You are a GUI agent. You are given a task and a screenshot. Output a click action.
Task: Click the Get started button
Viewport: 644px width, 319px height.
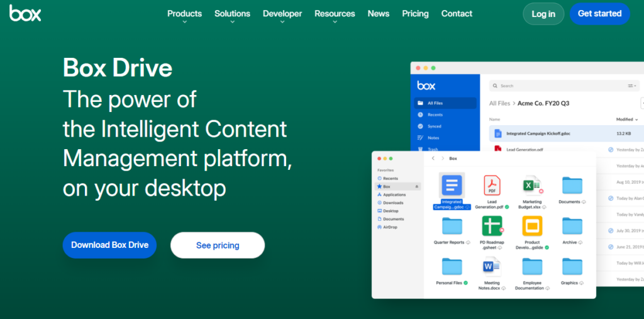tap(599, 14)
